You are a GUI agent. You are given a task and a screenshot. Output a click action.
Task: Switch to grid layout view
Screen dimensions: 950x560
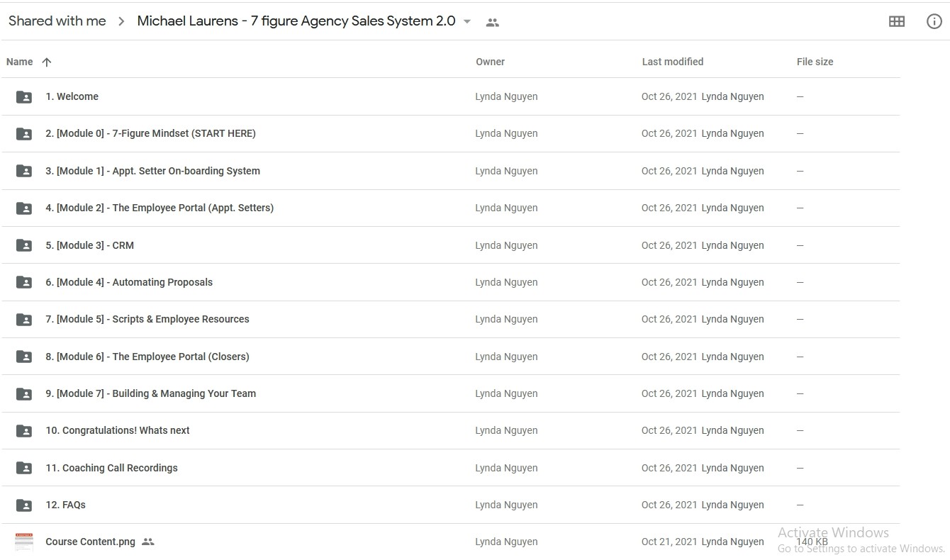click(897, 21)
